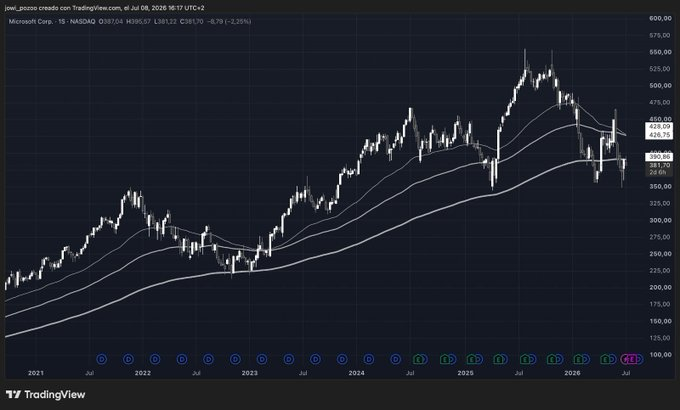Click the dividend marker just after Jul 2022
This screenshot has width=680, height=410.
(209, 359)
